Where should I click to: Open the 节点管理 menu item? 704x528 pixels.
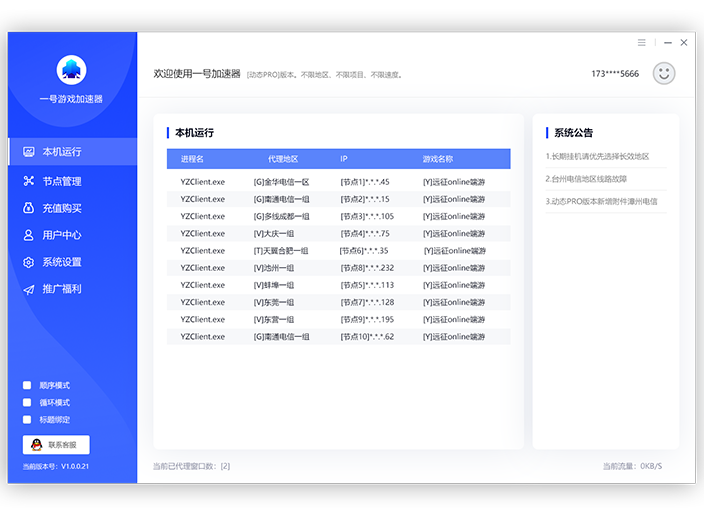tap(61, 181)
